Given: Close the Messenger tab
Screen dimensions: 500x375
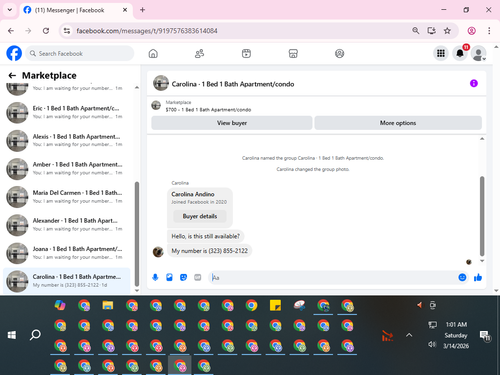Looking at the screenshot, I should coord(125,10).
